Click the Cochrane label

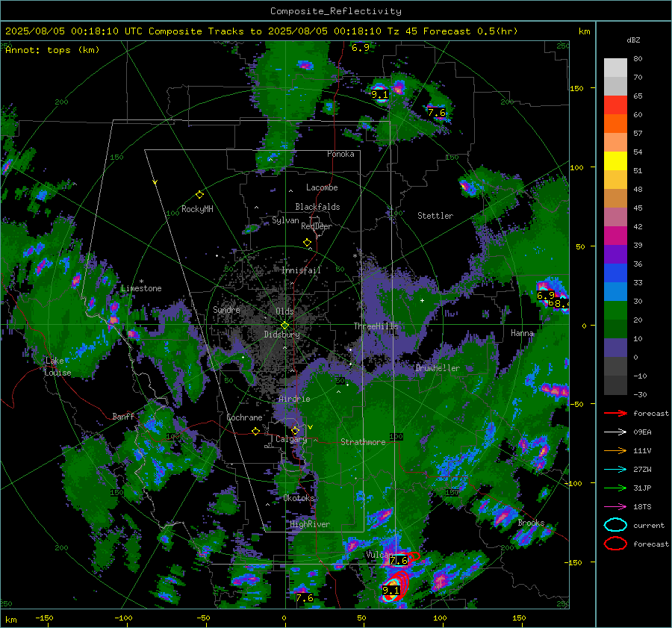coord(244,417)
